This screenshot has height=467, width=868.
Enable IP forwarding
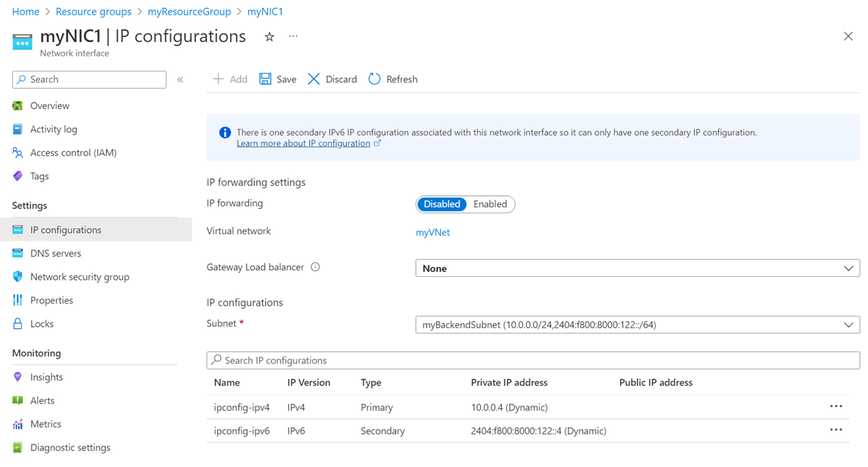(490, 204)
